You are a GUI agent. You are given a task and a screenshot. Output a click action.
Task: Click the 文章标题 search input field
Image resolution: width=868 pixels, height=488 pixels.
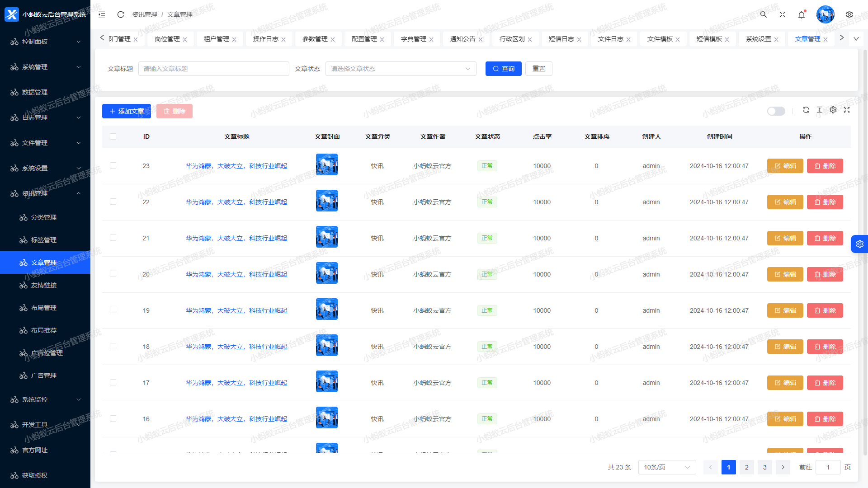pos(214,69)
